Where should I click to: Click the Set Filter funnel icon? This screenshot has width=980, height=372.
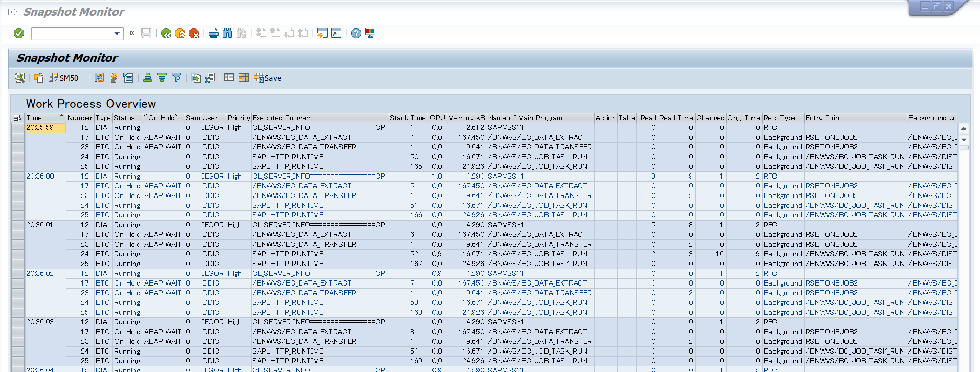176,78
